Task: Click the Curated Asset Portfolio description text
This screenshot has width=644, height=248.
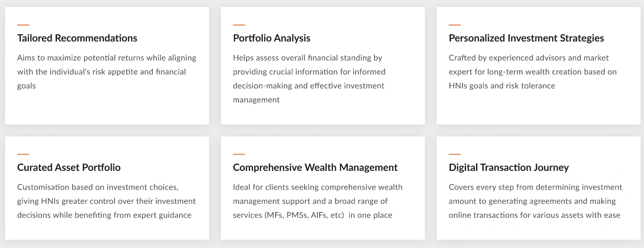Action: click(106, 201)
